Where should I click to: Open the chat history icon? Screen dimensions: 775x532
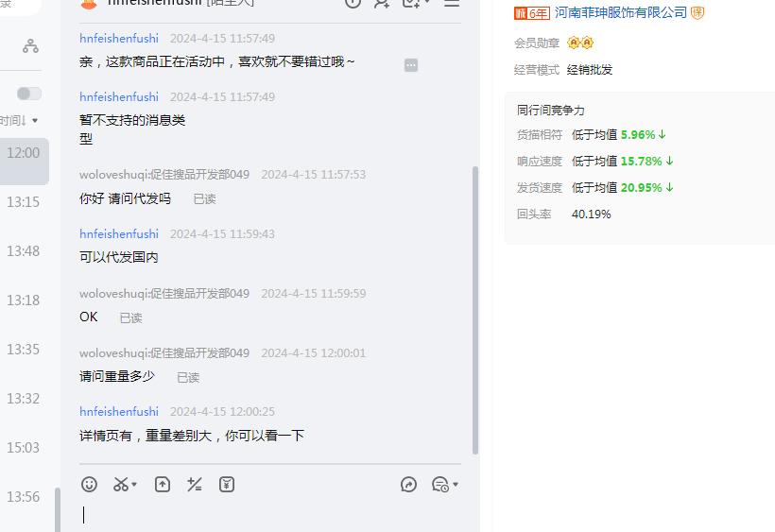[x=439, y=485]
